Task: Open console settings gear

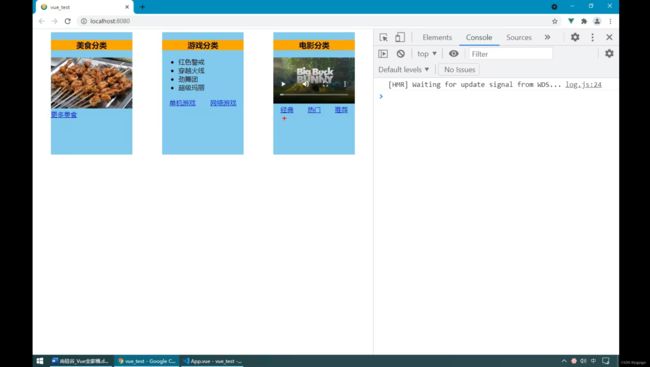Action: [609, 53]
